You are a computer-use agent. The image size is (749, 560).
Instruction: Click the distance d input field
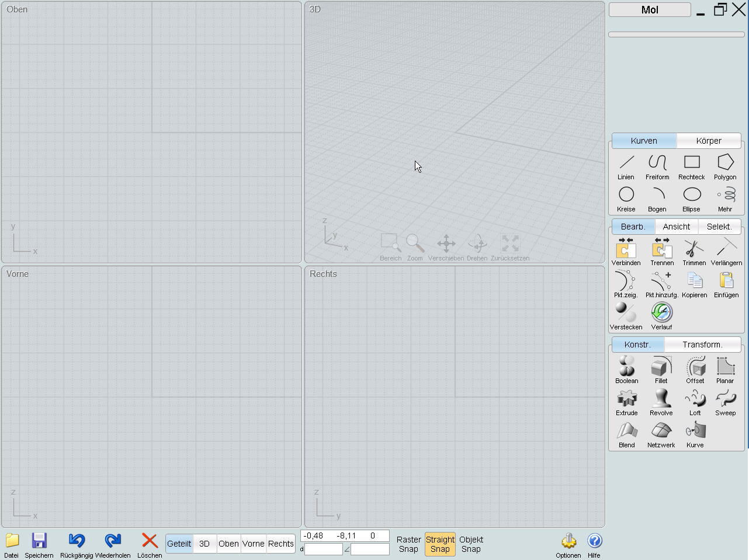(324, 549)
